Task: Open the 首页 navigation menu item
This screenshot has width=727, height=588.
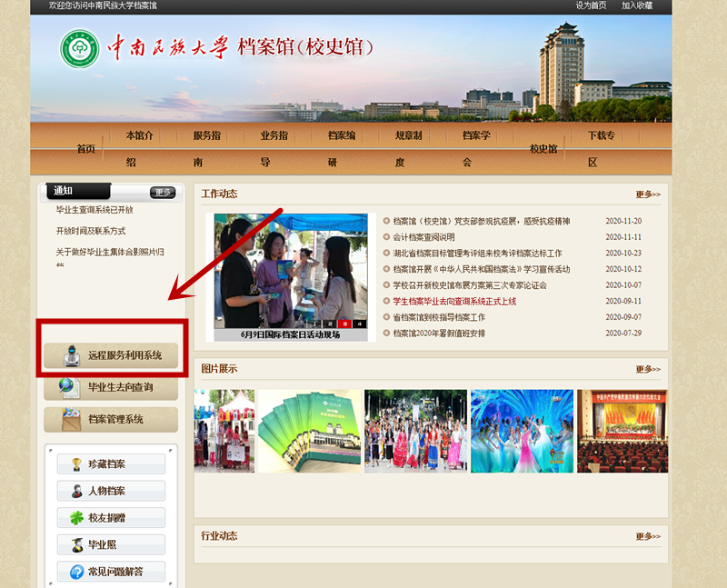Action: [85, 149]
